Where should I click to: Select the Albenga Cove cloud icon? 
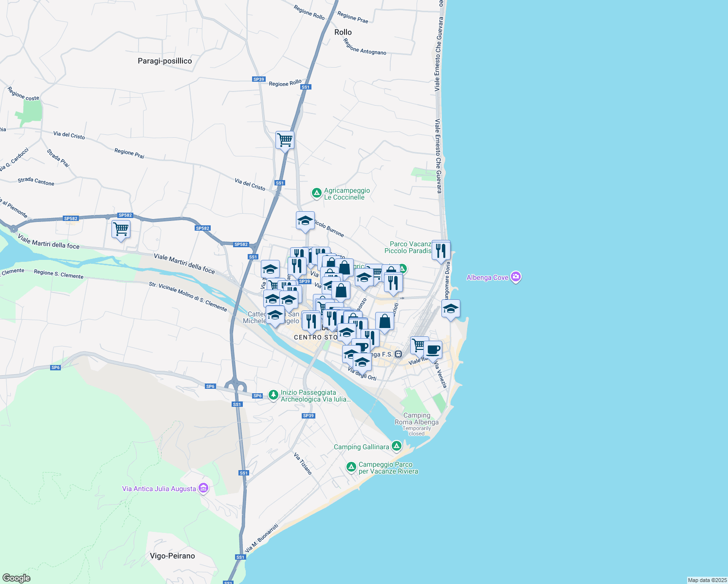(x=516, y=277)
